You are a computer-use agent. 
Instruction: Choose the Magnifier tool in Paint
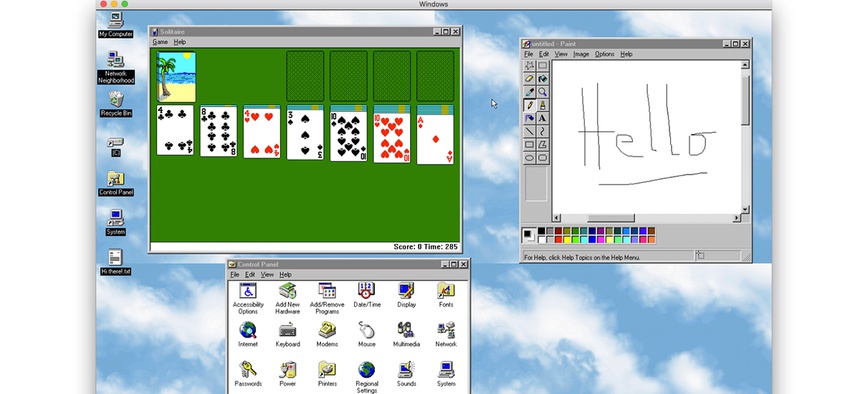coord(542,92)
